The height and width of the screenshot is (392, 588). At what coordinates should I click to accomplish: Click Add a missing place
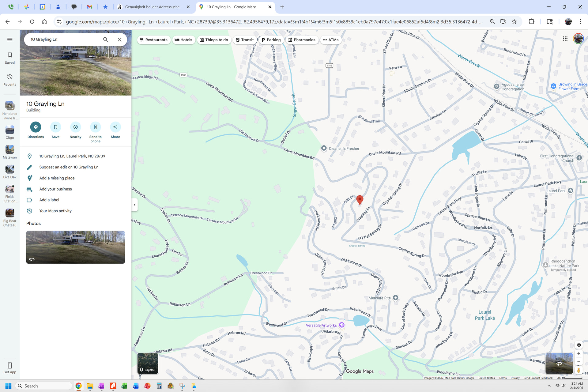point(57,178)
